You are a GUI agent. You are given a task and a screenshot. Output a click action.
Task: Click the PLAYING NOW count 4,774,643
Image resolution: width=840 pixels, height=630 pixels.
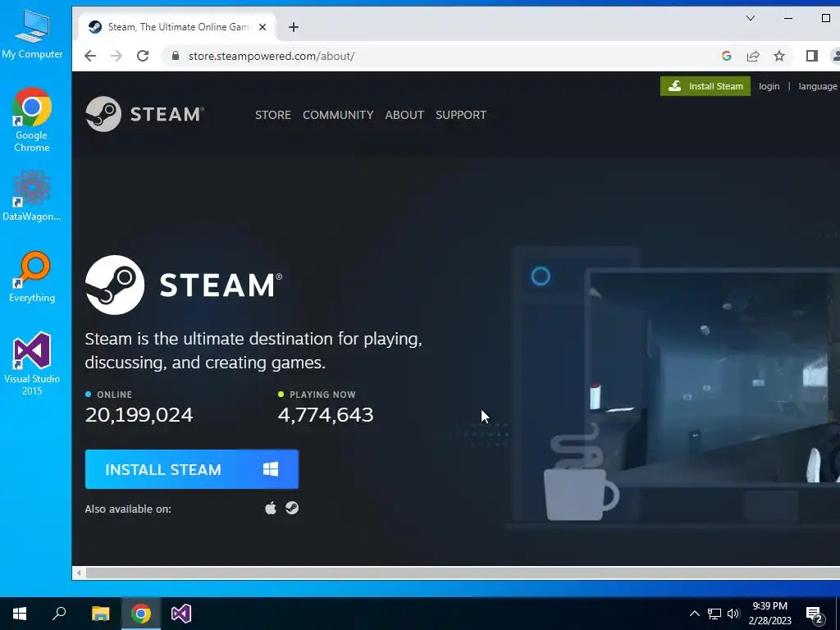pos(326,414)
